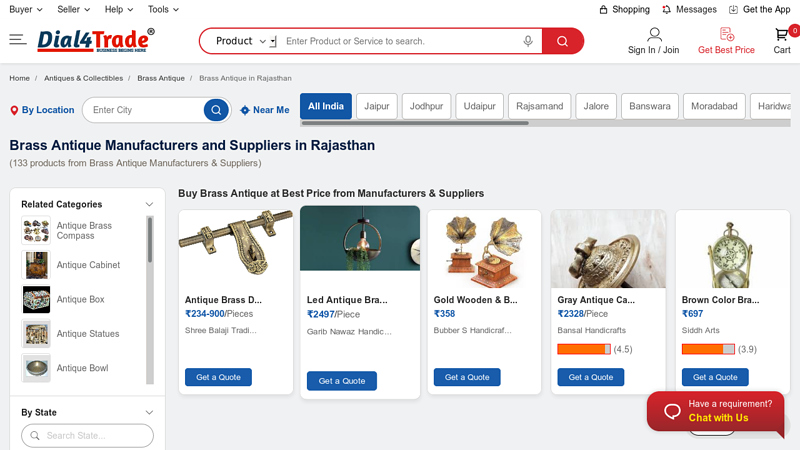800x450 pixels.
Task: Open Antique Bowl category thumbnail
Action: pos(36,368)
